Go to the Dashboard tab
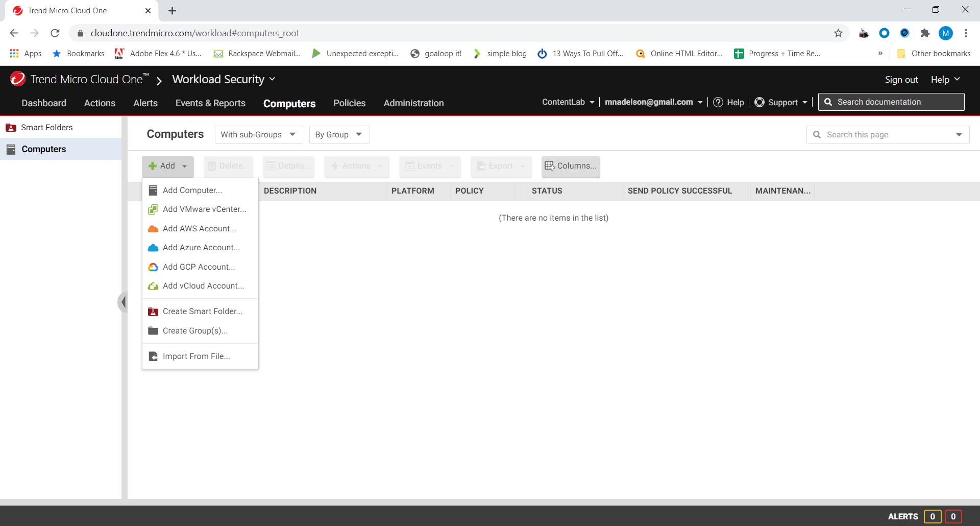980x526 pixels. point(44,103)
